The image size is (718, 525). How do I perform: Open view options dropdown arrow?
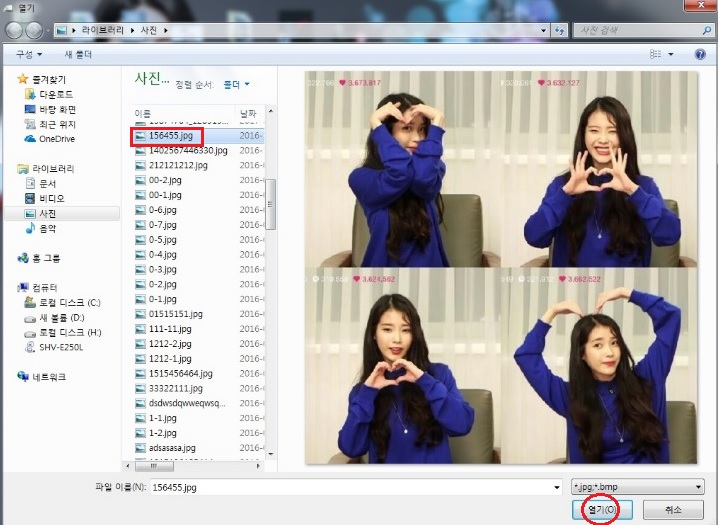pos(671,54)
